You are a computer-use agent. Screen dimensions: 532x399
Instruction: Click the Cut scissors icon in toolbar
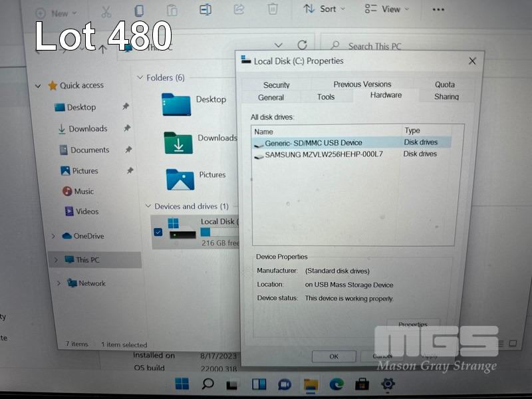106,11
